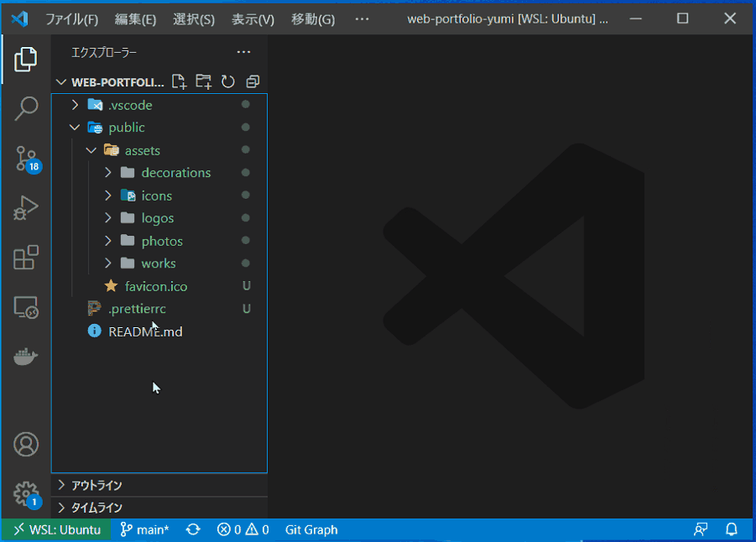This screenshot has width=756, height=542.
Task: Click the feedback icon in status bar
Action: (701, 529)
